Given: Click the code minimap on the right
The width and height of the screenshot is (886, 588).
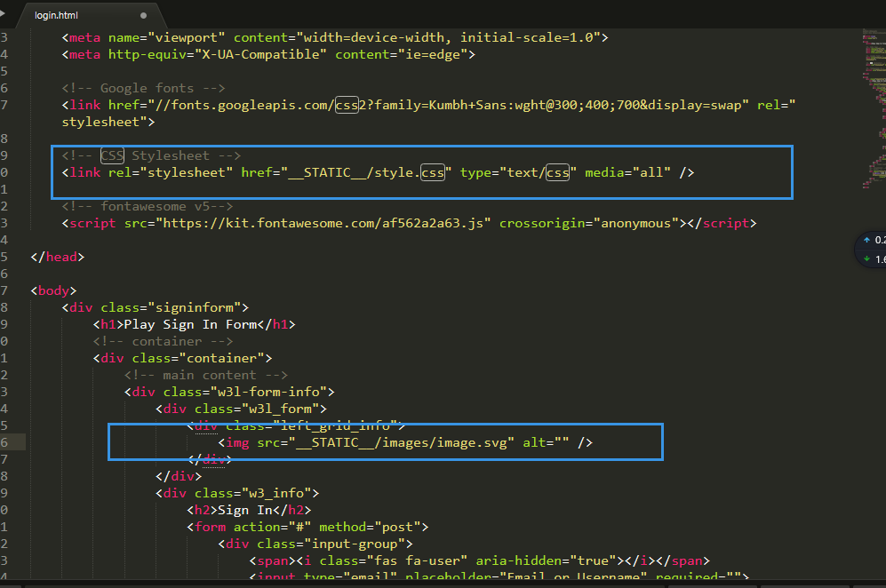Looking at the screenshot, I should point(874,108).
